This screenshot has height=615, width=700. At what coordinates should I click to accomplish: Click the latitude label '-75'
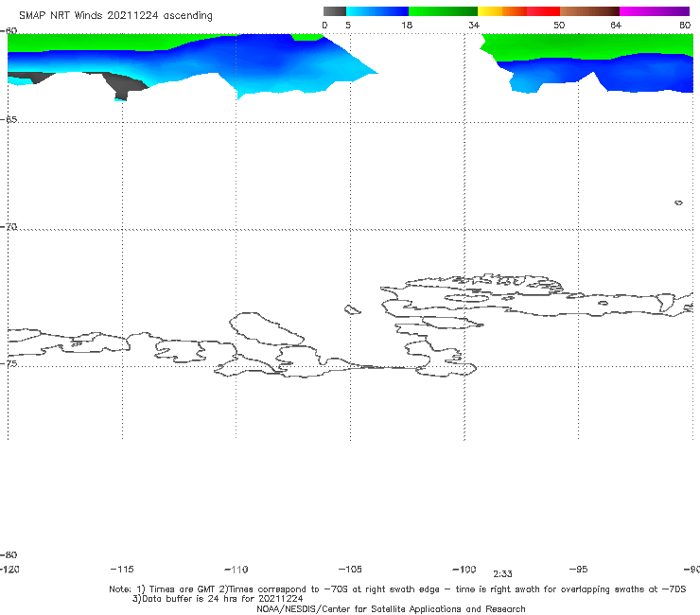click(9, 363)
